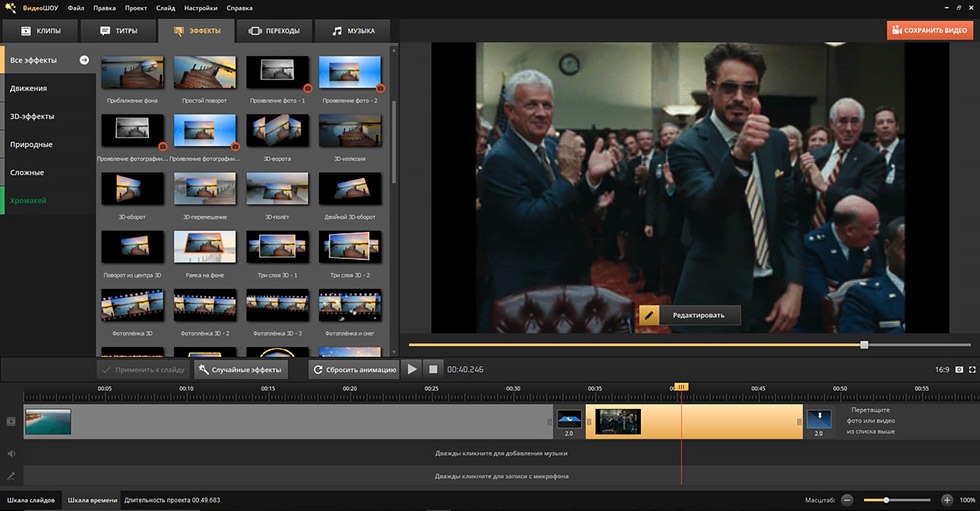This screenshot has width=980, height=511.
Task: Pick the Двойной 3D-оборот effect
Action: pos(350,189)
